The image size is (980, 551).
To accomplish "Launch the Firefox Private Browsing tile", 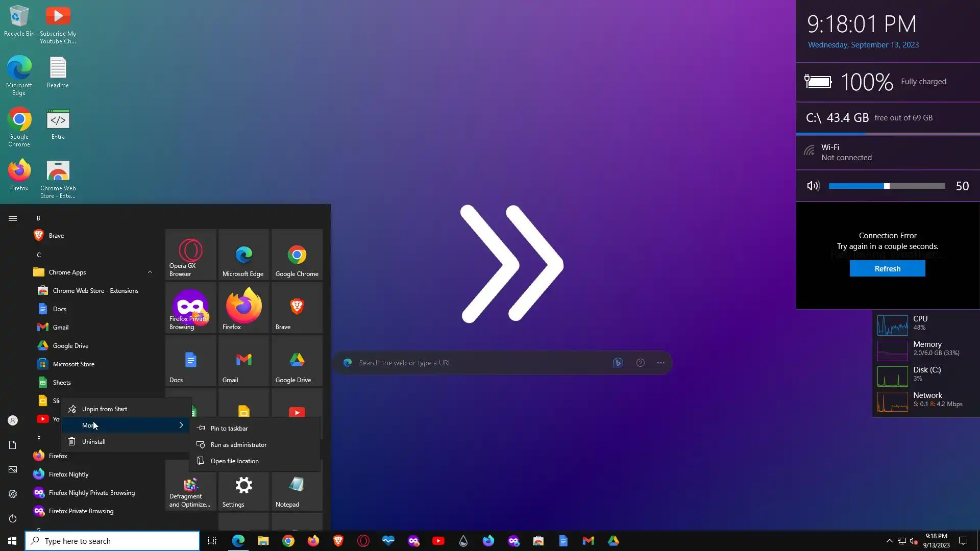I will (190, 308).
